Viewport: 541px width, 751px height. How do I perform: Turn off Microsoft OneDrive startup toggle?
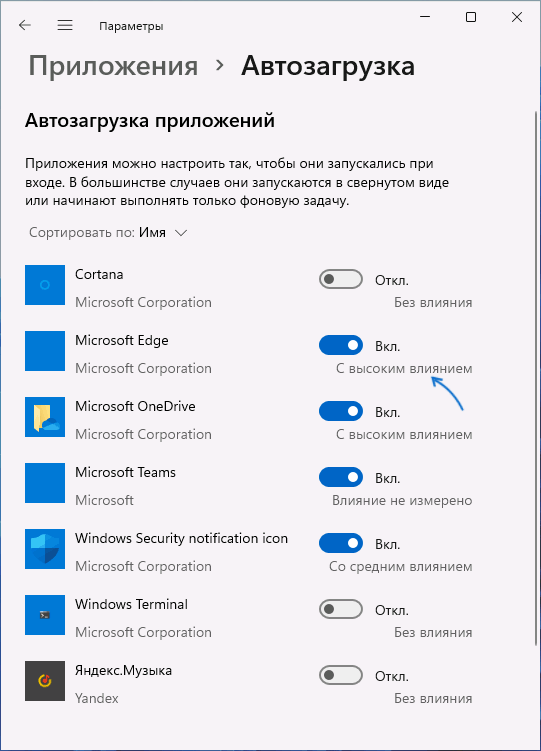(341, 411)
